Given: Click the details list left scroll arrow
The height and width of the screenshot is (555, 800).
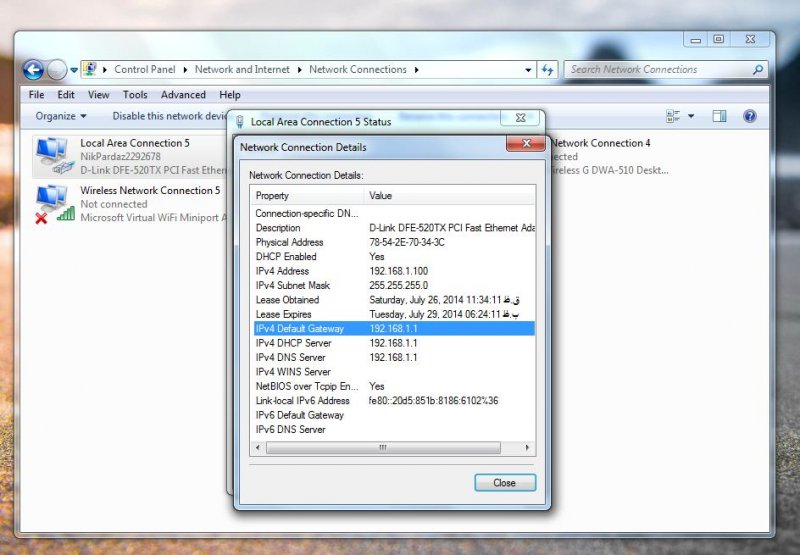Looking at the screenshot, I should click(258, 448).
